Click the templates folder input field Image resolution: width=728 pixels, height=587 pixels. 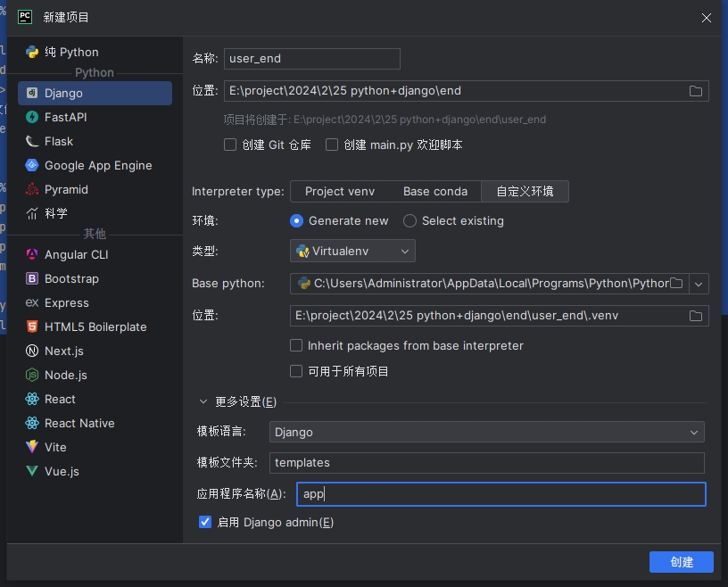tap(486, 462)
